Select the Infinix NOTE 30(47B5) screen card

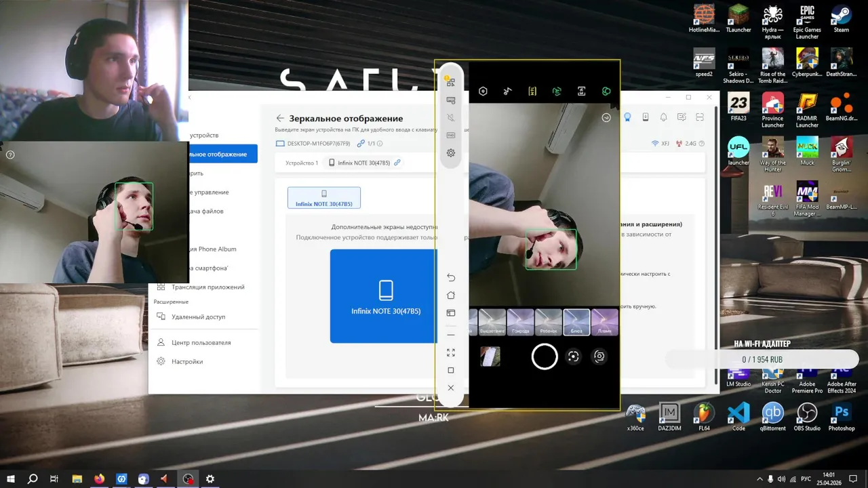coord(324,198)
